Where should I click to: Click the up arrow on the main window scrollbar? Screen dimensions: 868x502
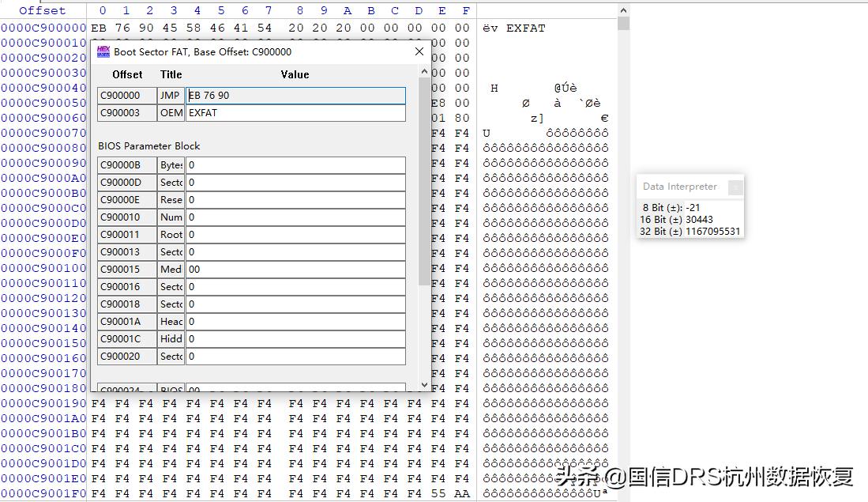pyautogui.click(x=623, y=9)
